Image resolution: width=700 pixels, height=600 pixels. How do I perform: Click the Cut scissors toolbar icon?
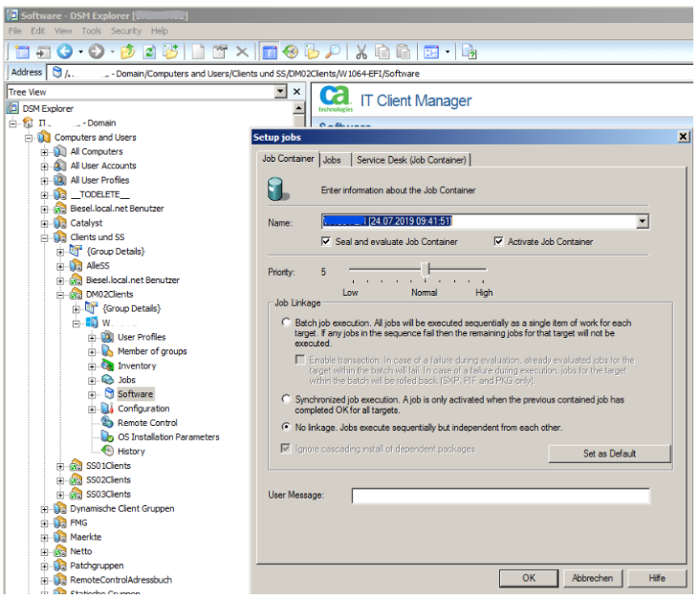pos(361,52)
